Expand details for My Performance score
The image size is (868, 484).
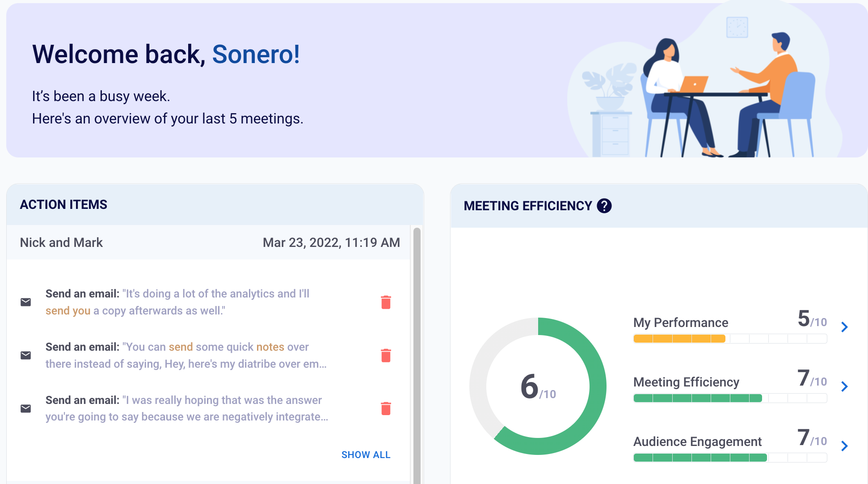point(844,327)
